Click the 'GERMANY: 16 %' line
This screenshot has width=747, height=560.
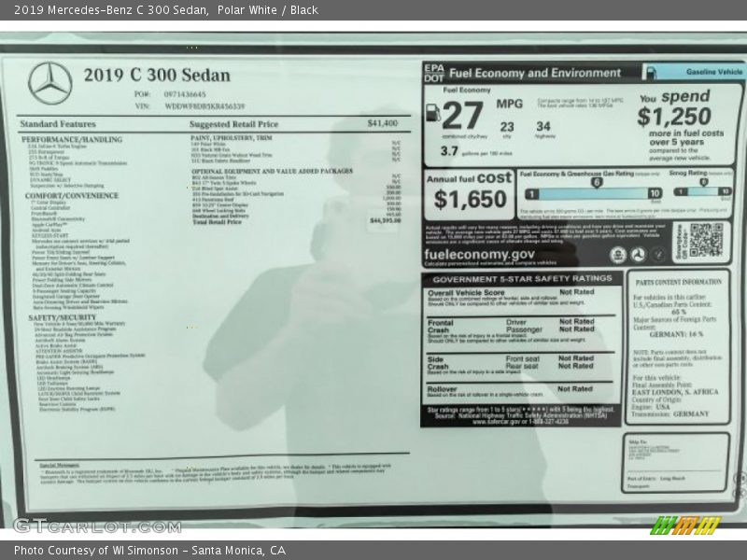click(676, 334)
